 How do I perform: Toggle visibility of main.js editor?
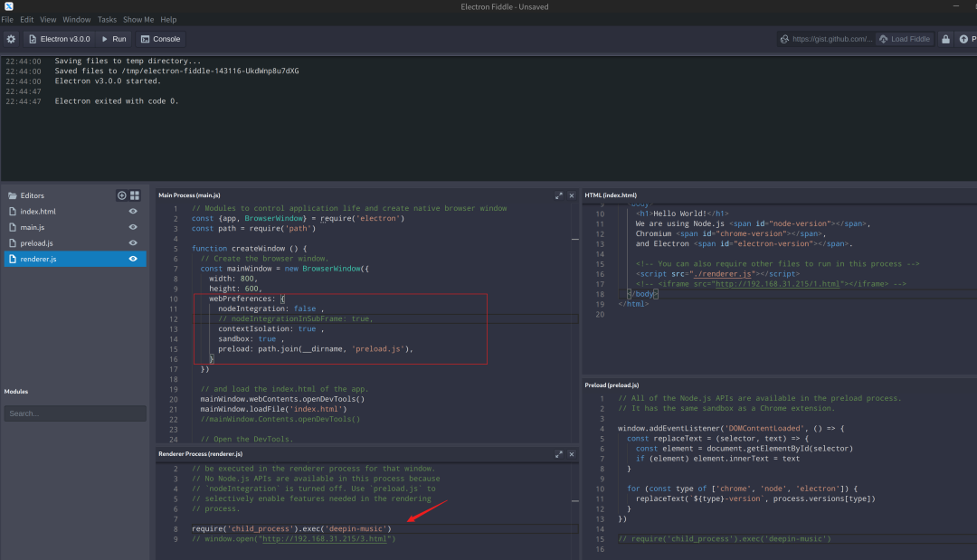tap(133, 227)
